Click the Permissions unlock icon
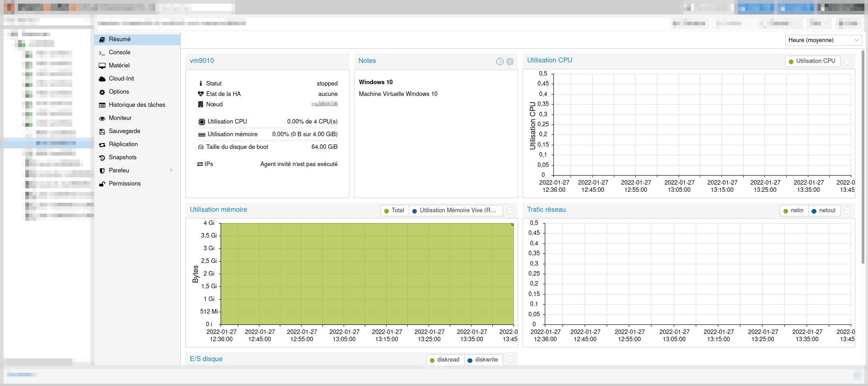Image resolution: width=868 pixels, height=386 pixels. click(x=102, y=184)
